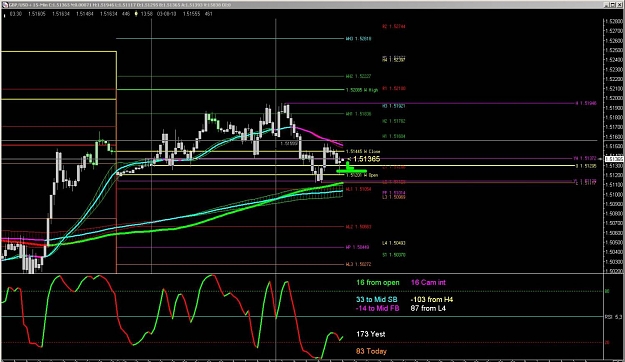Click the ML1 level label
The width and height of the screenshot is (625, 362).
click(358, 189)
